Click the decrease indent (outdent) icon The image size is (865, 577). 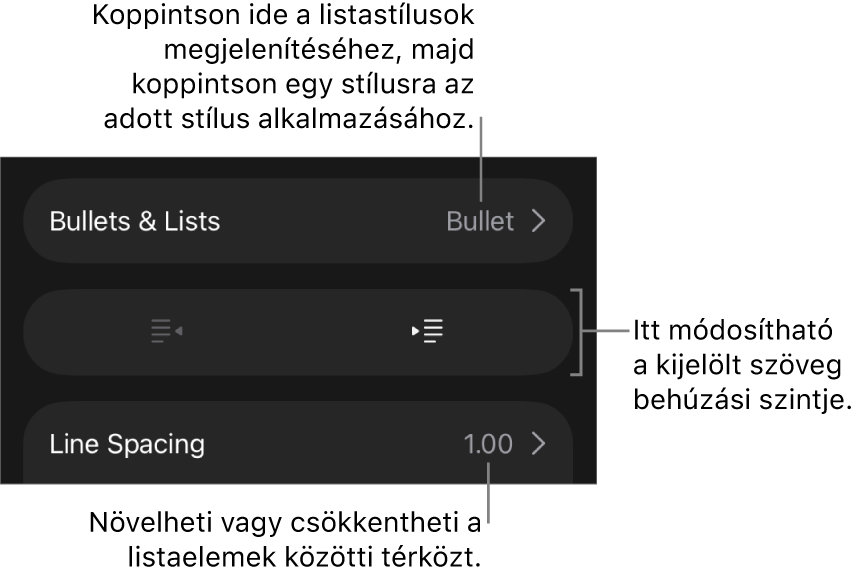pyautogui.click(x=166, y=331)
